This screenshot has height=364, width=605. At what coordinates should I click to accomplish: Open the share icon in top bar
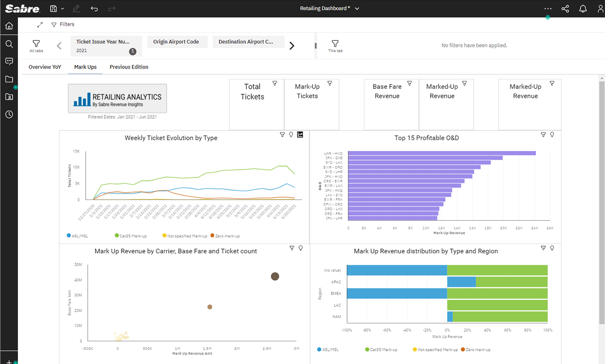pyautogui.click(x=565, y=9)
